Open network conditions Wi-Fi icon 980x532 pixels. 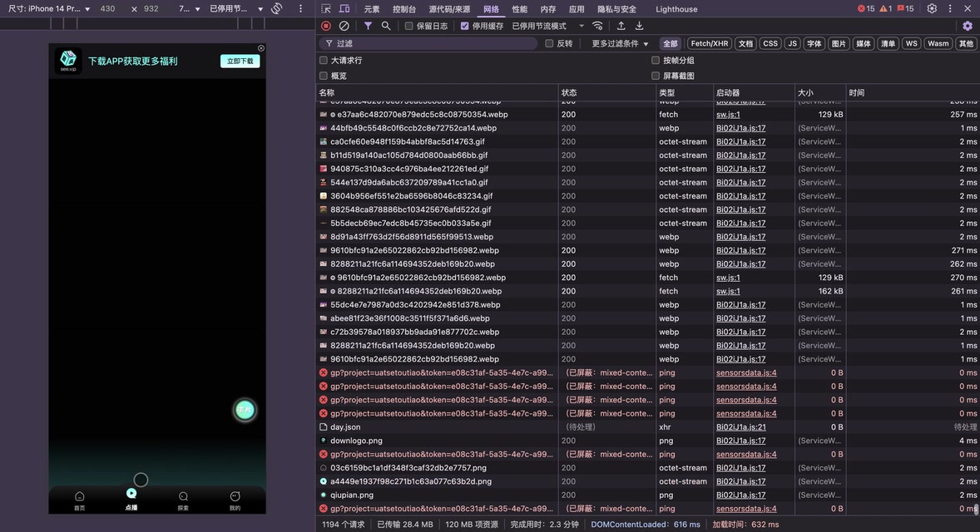(x=597, y=26)
